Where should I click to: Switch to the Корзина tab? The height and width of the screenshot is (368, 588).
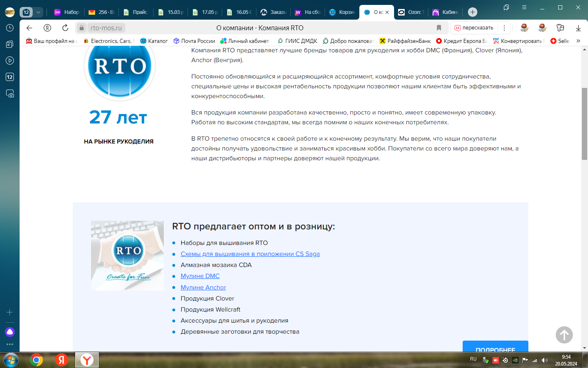coord(342,12)
